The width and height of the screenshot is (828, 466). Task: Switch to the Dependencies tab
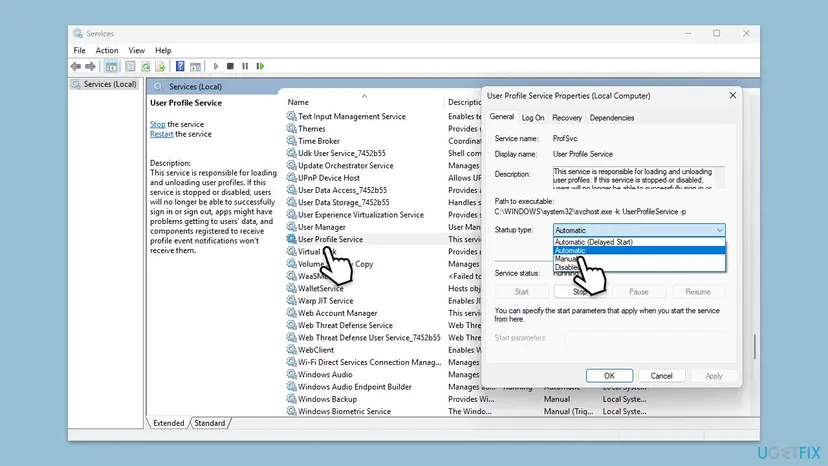[x=611, y=118]
